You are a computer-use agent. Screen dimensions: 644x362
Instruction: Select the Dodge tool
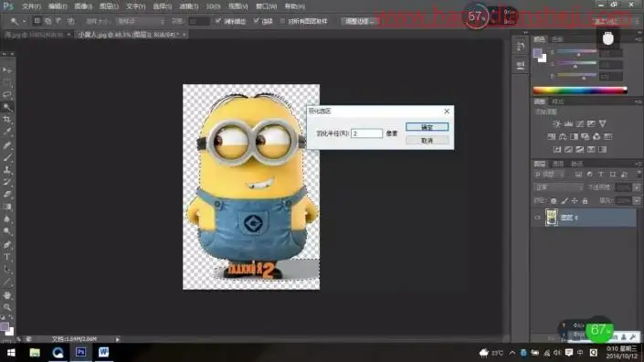click(x=7, y=231)
